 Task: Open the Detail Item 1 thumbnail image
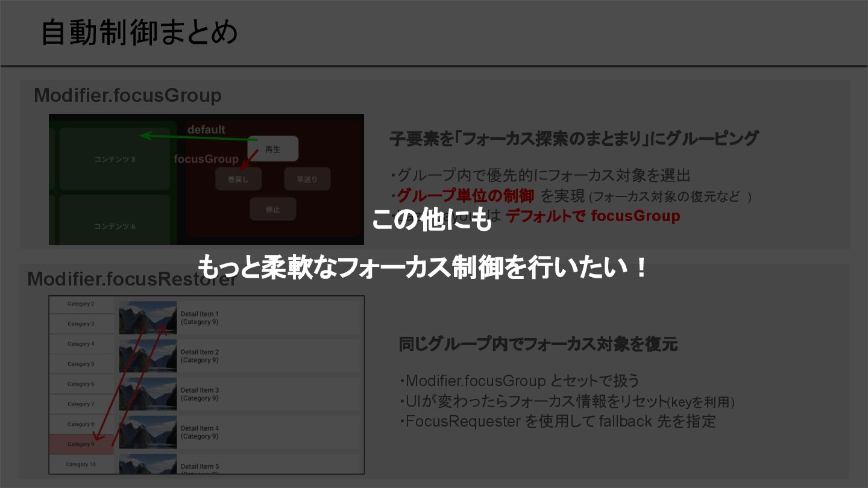(148, 318)
